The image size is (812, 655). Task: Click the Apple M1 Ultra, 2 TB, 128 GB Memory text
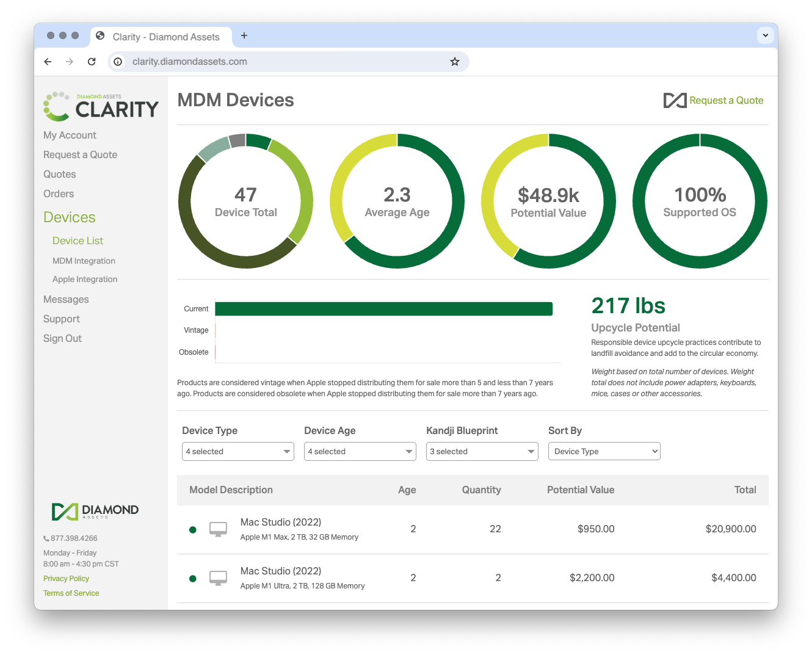[x=303, y=586]
